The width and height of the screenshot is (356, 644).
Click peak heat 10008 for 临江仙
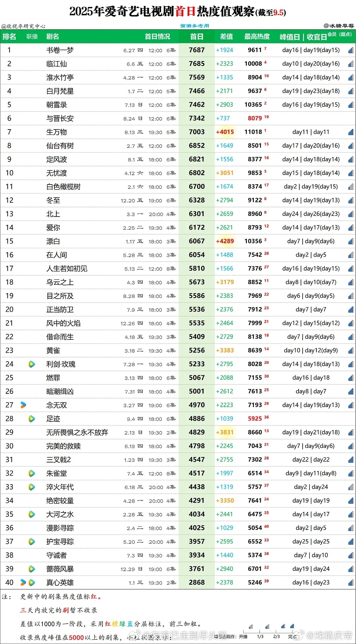(253, 64)
